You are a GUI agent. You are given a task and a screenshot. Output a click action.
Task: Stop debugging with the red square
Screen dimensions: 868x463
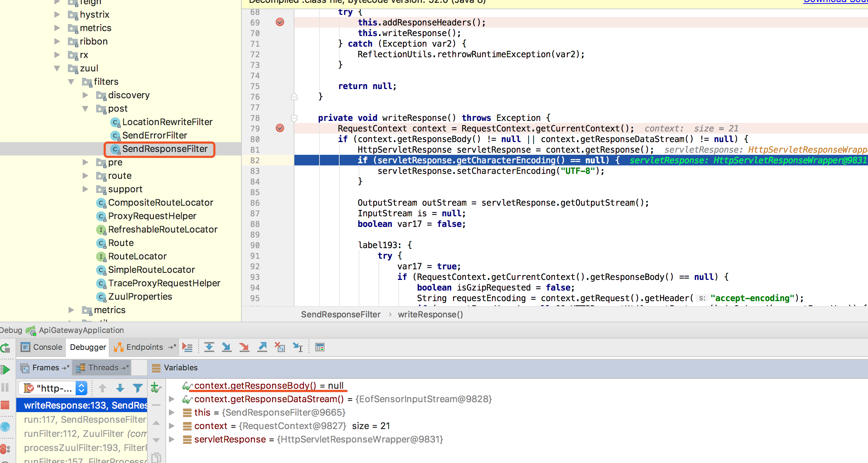click(x=5, y=405)
